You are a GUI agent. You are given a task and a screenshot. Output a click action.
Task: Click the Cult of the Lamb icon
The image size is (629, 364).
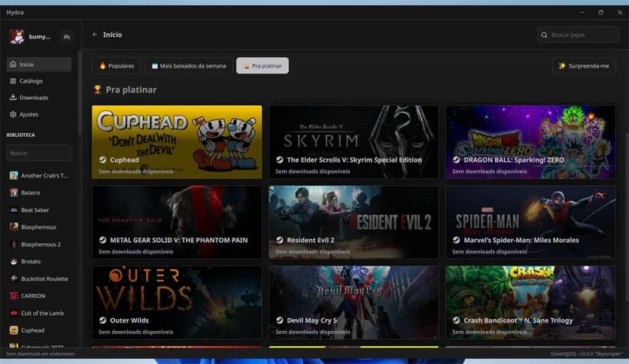(x=14, y=313)
